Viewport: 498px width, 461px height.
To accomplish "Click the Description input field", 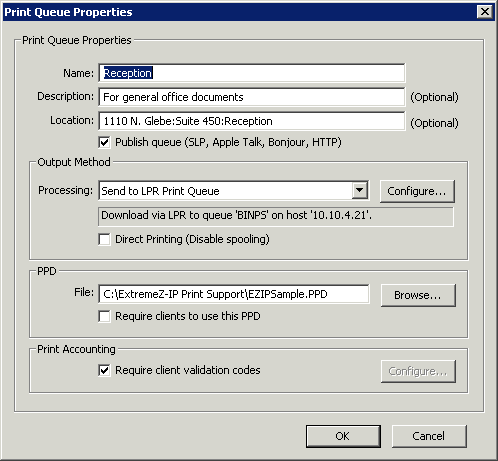I will (252, 97).
